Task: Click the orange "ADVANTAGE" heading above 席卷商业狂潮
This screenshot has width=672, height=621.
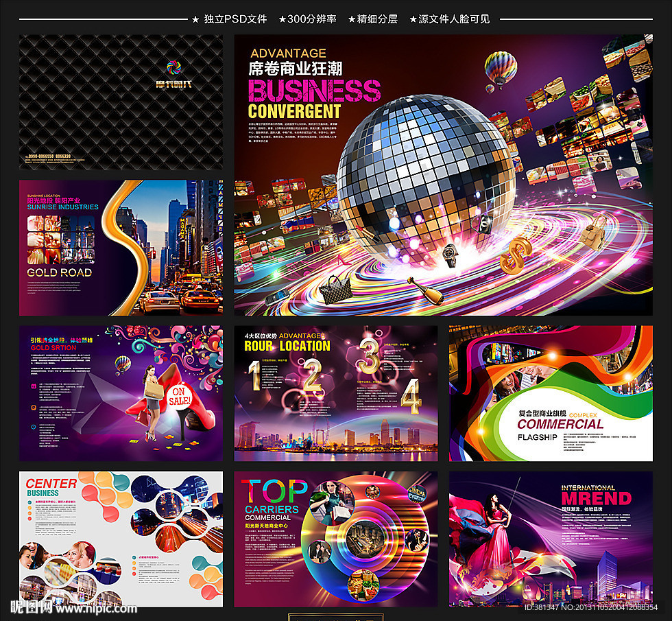Action: 289,54
